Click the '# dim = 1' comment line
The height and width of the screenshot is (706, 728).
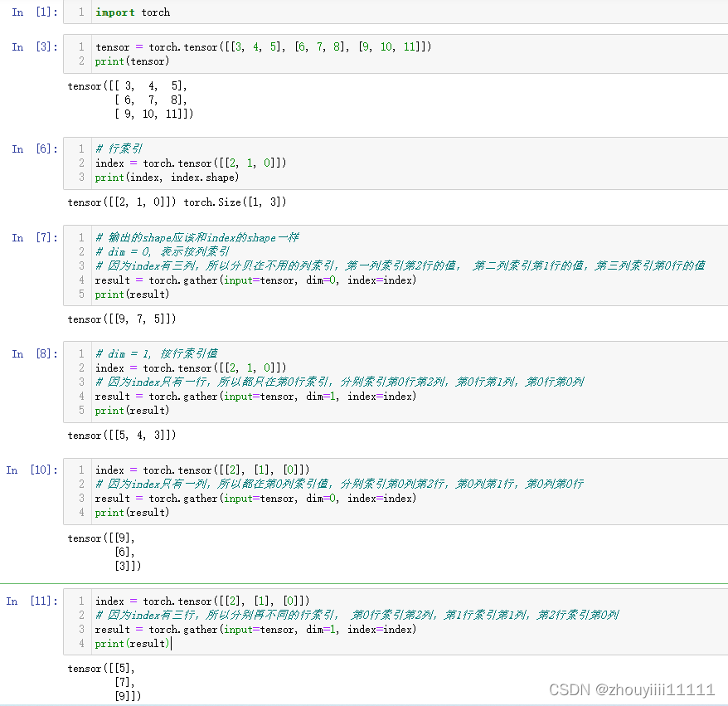tap(157, 354)
